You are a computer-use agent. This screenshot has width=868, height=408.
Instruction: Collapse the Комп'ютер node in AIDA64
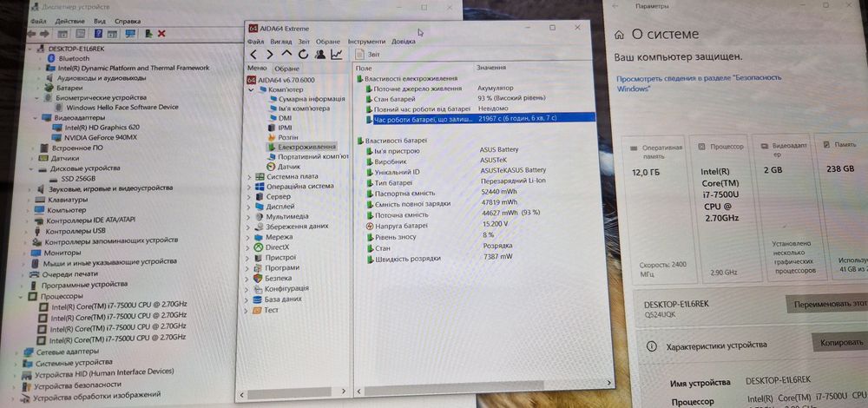(252, 89)
